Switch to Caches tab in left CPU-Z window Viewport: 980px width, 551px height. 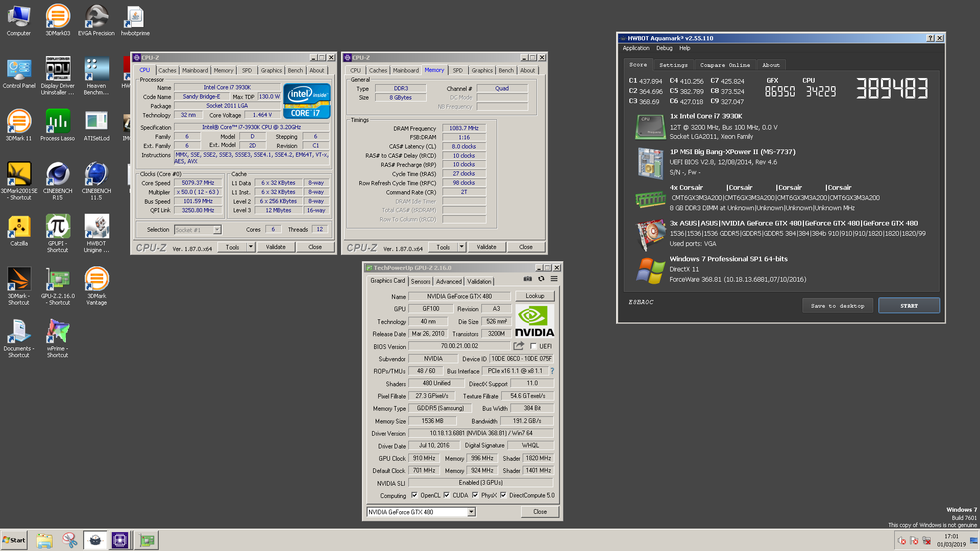point(167,70)
